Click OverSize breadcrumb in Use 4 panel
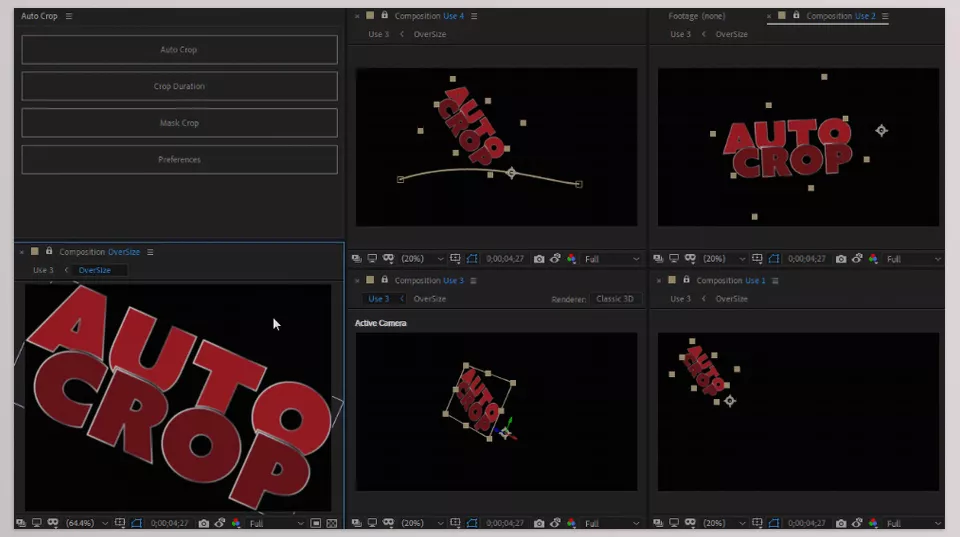The width and height of the screenshot is (960, 537). (x=430, y=34)
